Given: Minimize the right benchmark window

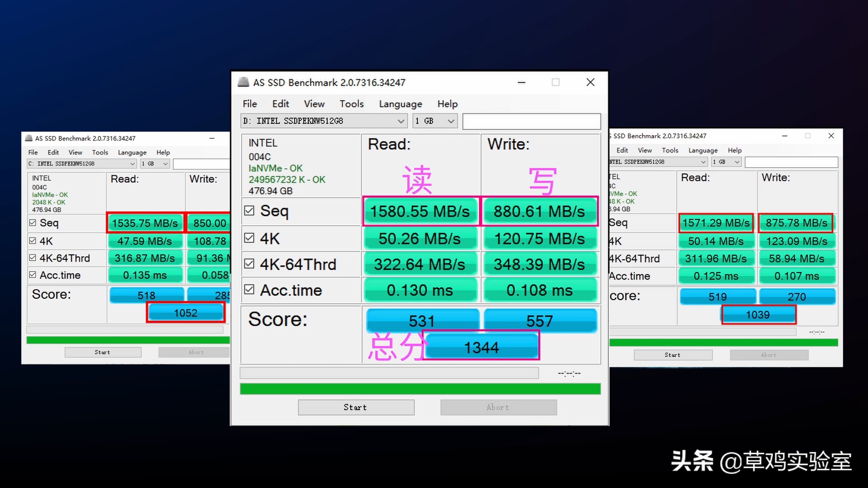Looking at the screenshot, I should point(785,136).
